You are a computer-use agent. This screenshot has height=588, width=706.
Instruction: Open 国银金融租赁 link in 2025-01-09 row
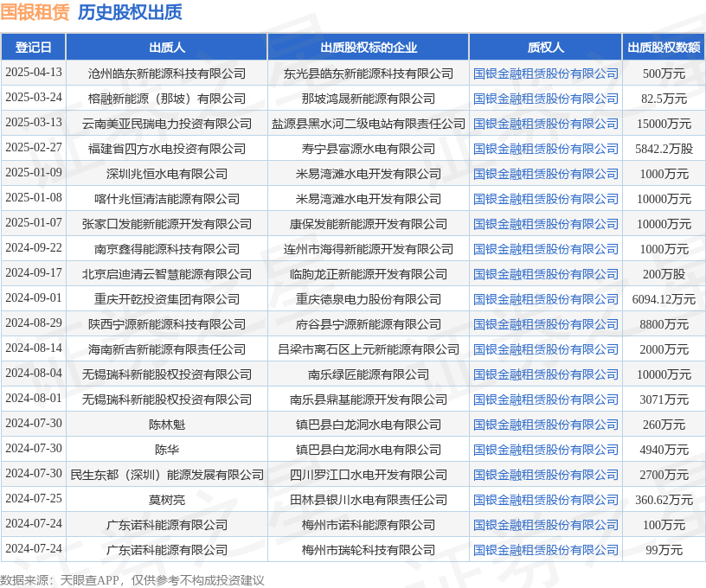545,174
